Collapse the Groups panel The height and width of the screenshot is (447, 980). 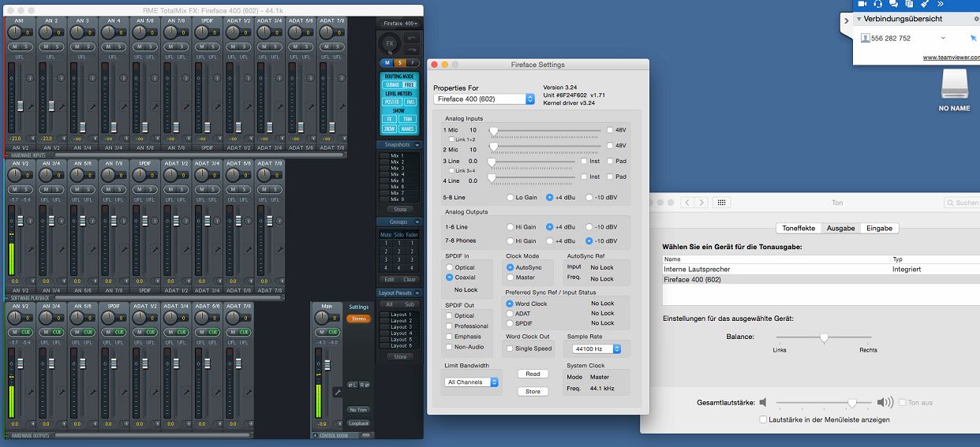pos(417,222)
